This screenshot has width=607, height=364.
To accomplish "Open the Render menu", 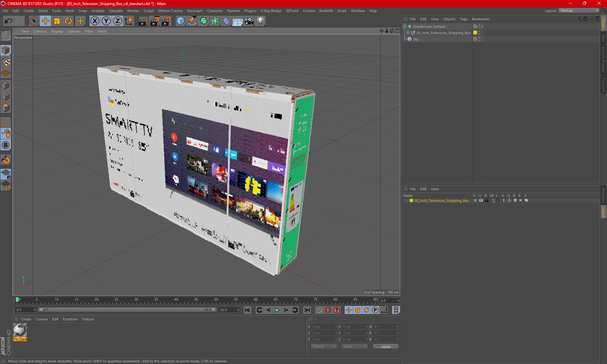I will point(133,11).
